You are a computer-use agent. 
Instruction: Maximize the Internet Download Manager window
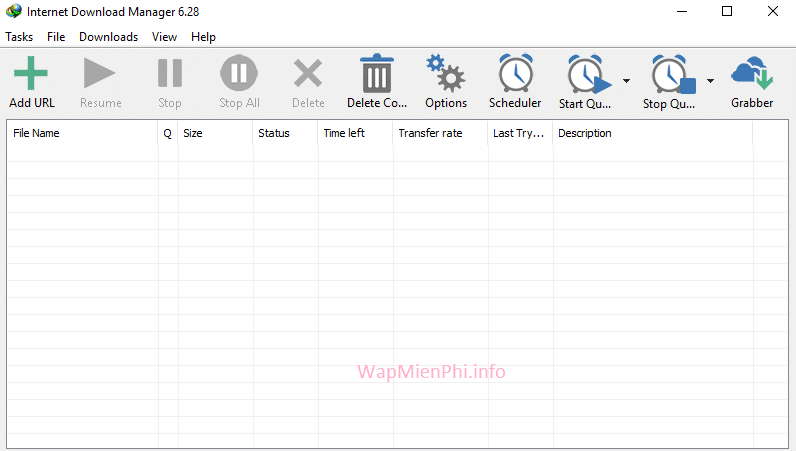click(727, 11)
